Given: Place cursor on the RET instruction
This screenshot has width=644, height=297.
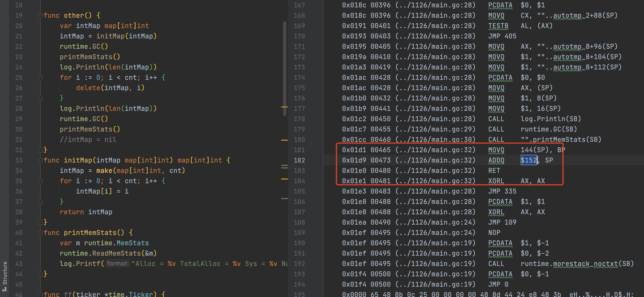Looking at the screenshot, I should point(494,171).
